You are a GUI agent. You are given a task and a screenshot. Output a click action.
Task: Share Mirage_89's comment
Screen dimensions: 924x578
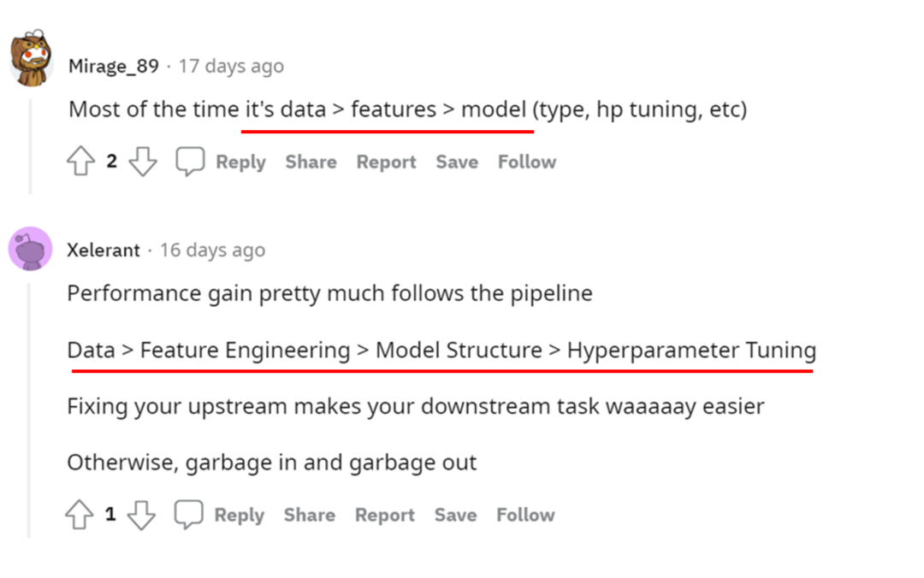pos(311,162)
